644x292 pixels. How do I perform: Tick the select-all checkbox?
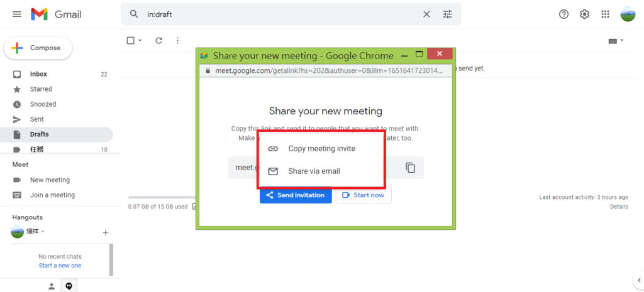point(131,41)
